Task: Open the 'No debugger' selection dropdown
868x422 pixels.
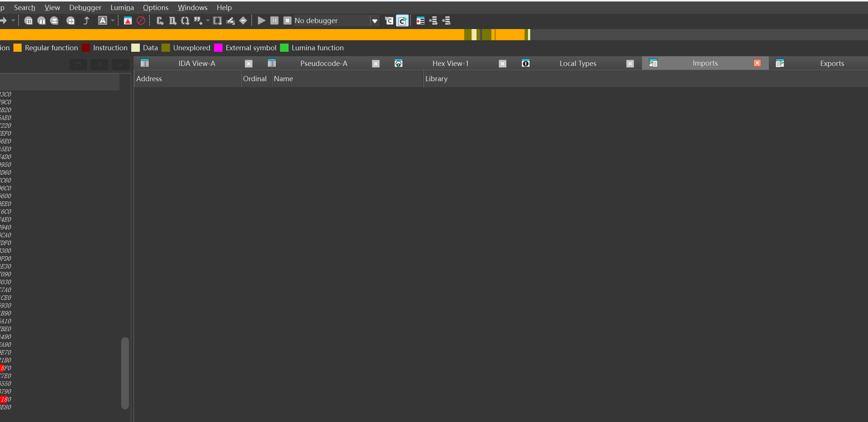Action: (x=375, y=20)
